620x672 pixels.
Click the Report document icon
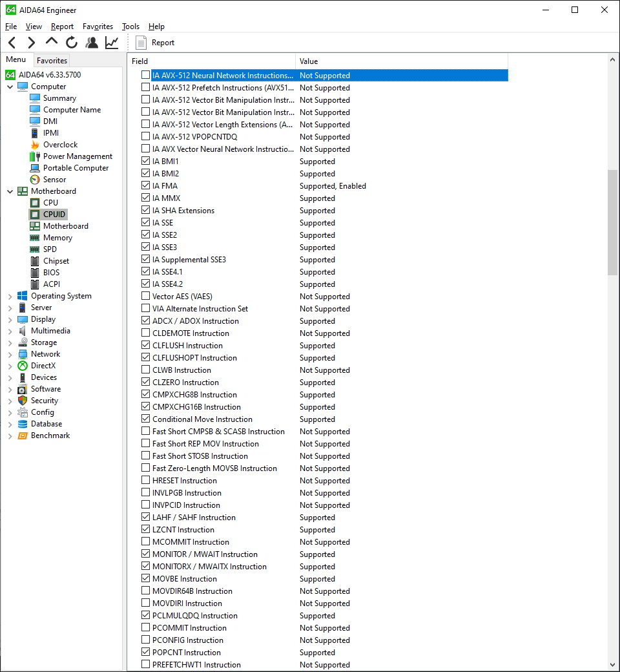click(141, 43)
